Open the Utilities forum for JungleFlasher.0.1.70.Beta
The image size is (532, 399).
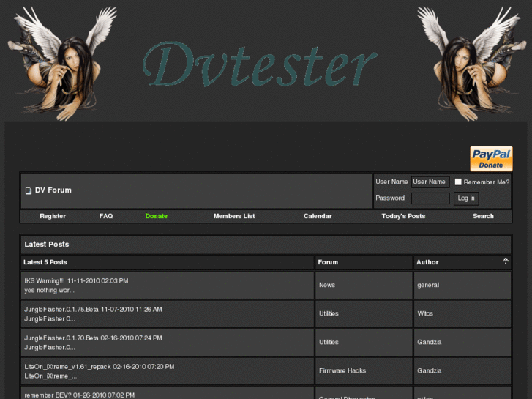click(x=329, y=342)
